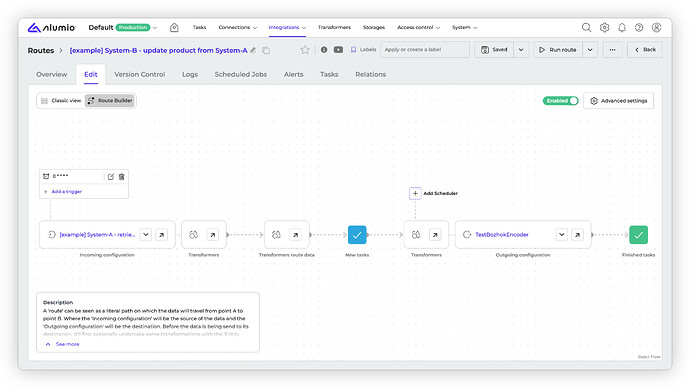The width and height of the screenshot is (690, 388).
Task: Click the Run route button
Action: pos(558,50)
